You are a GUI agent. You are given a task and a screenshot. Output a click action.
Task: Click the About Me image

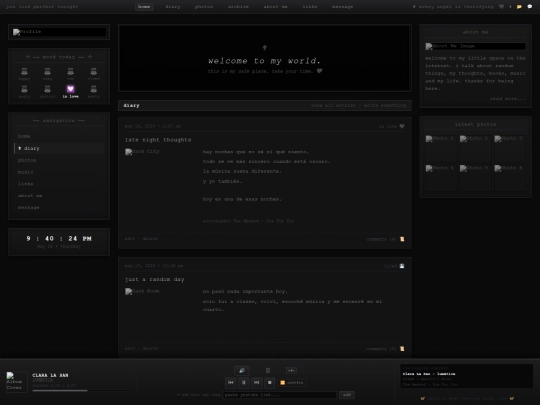pyautogui.click(x=475, y=46)
